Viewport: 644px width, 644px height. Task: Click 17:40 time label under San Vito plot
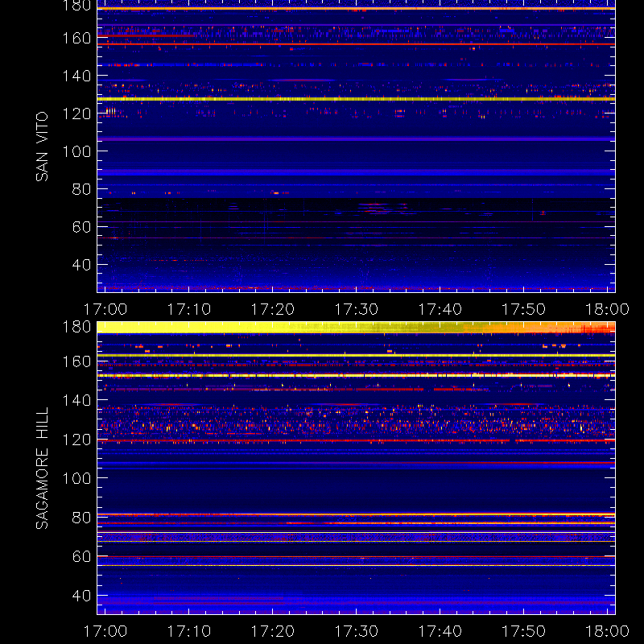pyautogui.click(x=440, y=309)
